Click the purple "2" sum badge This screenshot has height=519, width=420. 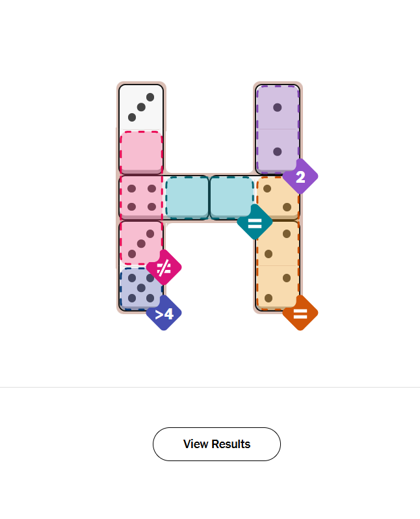click(x=300, y=177)
